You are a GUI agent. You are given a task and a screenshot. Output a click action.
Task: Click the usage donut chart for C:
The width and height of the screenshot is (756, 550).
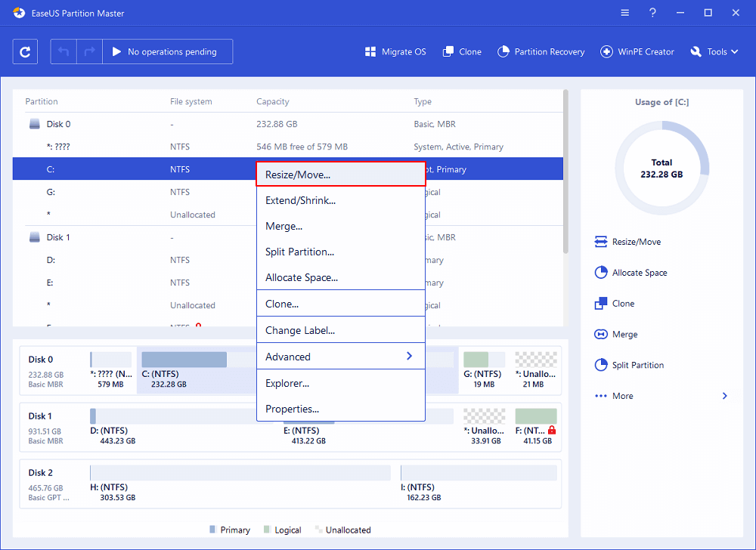click(x=662, y=168)
